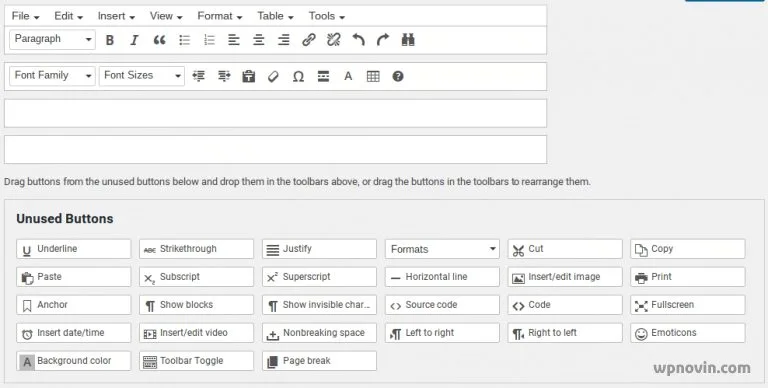Select the Copy unused button
This screenshot has width=768, height=388.
[x=688, y=249]
